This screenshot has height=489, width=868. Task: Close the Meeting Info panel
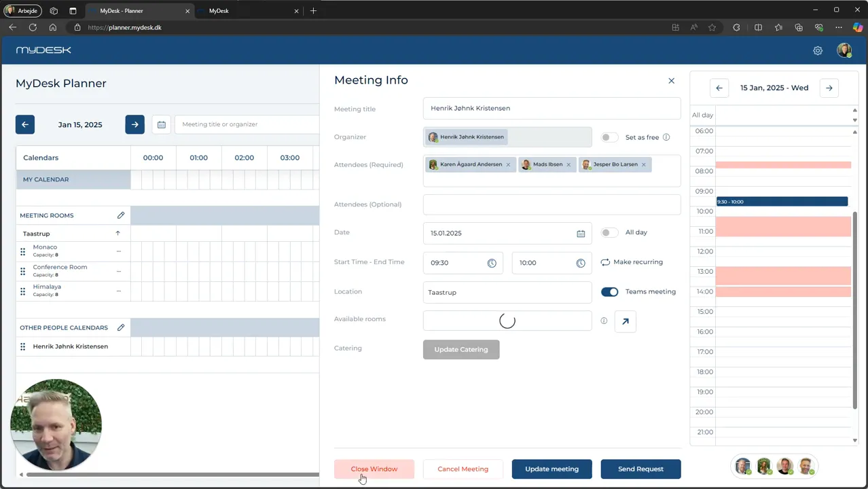coord(671,81)
